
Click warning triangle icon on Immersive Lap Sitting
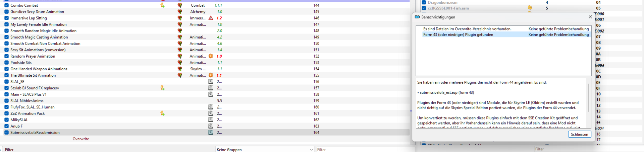211,18
